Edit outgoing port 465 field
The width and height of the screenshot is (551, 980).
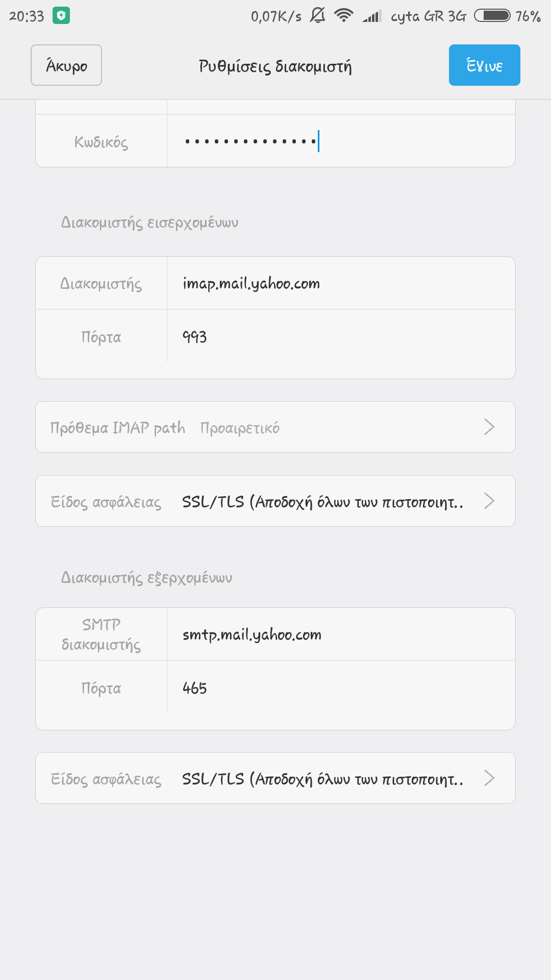[x=341, y=688]
